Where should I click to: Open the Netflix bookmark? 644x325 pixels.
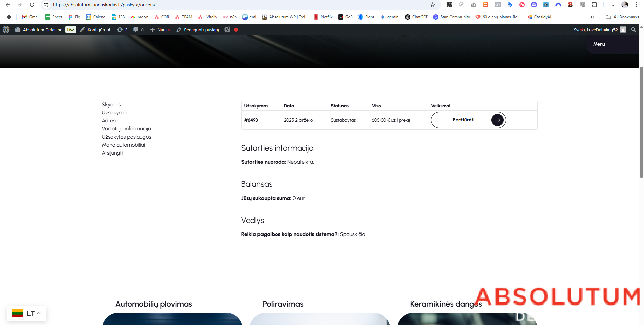(x=323, y=17)
